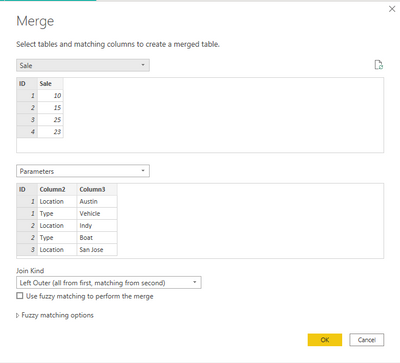This screenshot has height=363, width=400.
Task: Open the Join Kind dropdown
Action: pyautogui.click(x=109, y=283)
